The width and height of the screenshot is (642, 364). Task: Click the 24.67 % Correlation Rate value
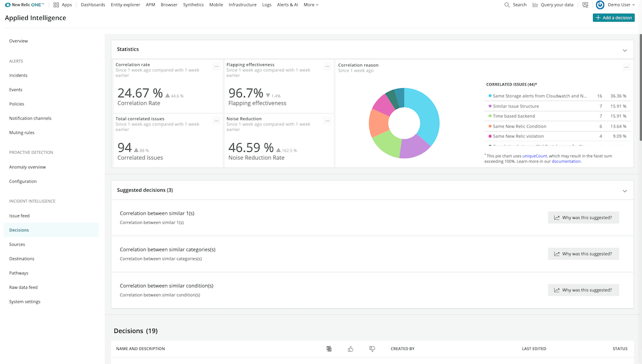tap(140, 93)
